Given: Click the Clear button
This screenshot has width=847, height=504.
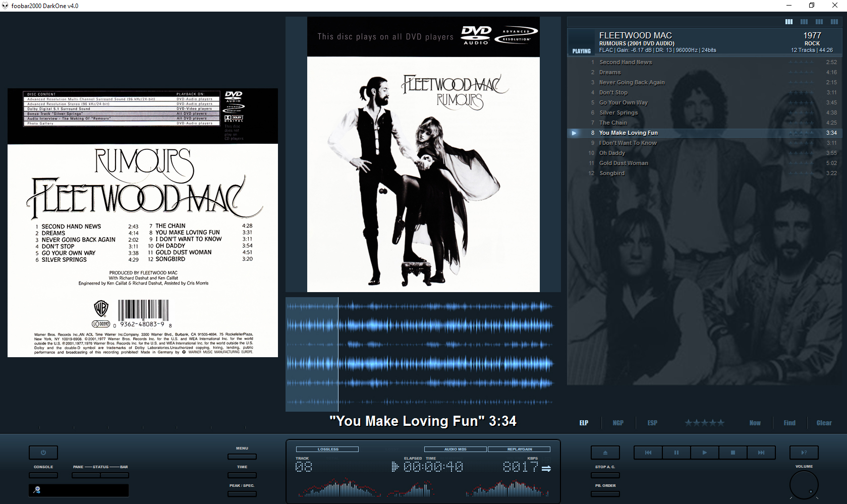Looking at the screenshot, I should 824,423.
